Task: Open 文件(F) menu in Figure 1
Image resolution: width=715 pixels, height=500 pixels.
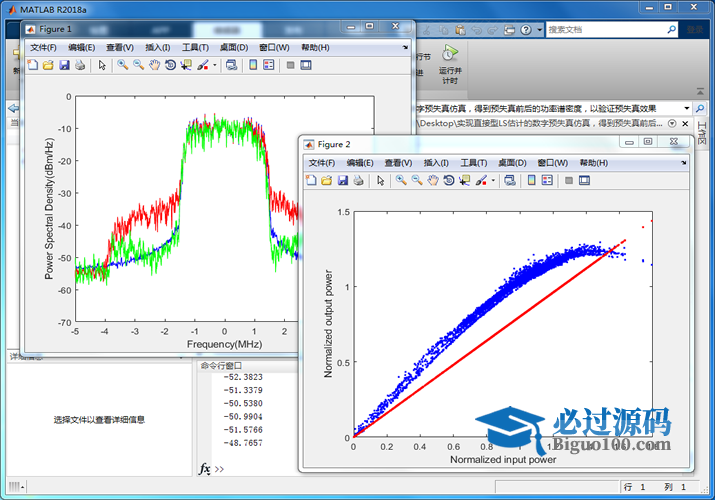Action: tap(43, 47)
